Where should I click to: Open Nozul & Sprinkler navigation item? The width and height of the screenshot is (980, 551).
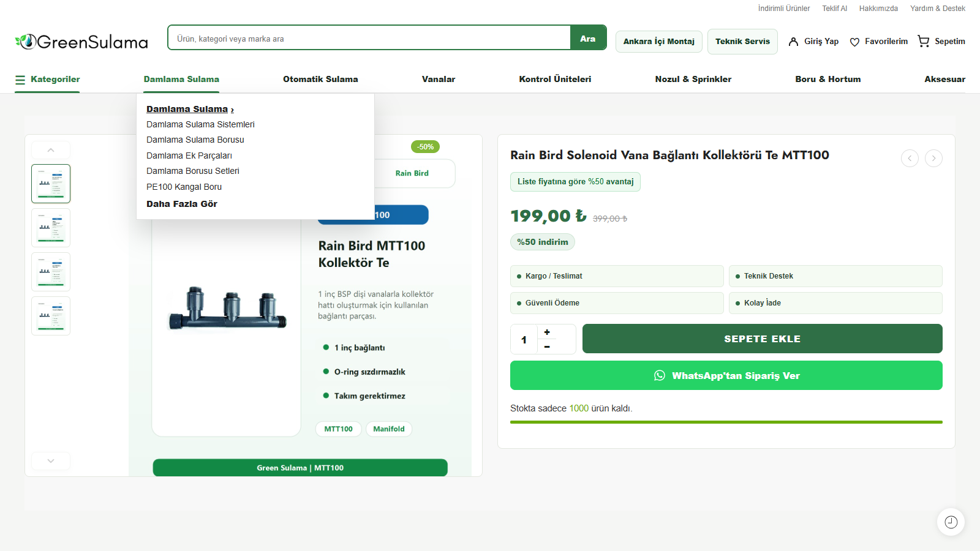click(x=693, y=80)
